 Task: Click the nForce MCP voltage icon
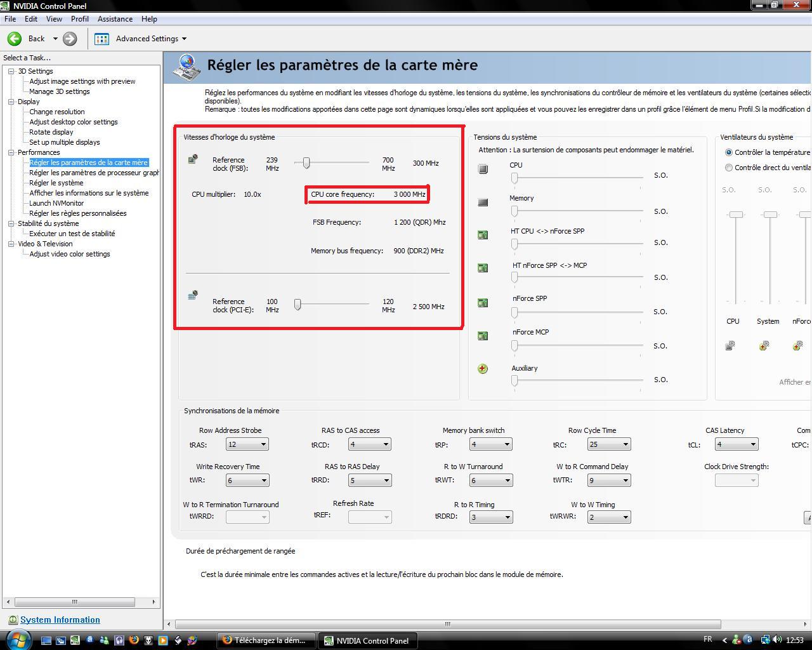pyautogui.click(x=483, y=335)
